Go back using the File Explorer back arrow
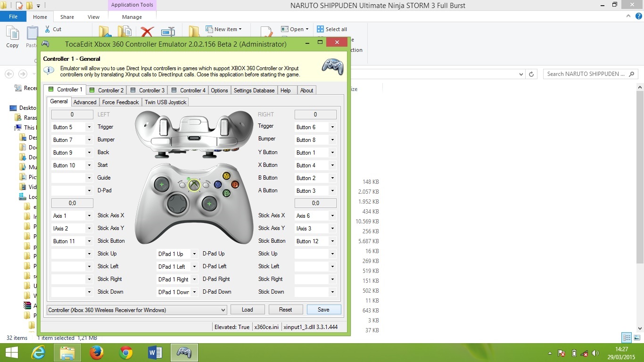644x362 pixels. 9,74
